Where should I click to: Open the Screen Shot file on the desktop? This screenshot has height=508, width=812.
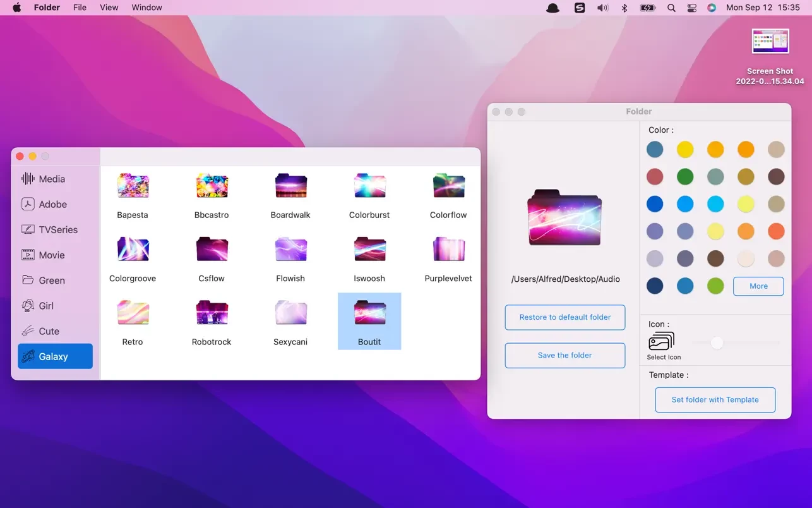(x=769, y=41)
